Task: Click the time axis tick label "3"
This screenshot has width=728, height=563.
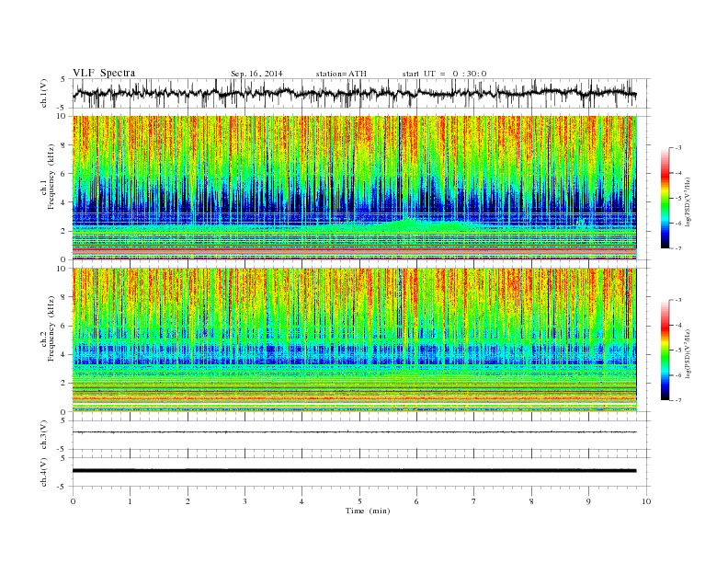Action: click(245, 501)
